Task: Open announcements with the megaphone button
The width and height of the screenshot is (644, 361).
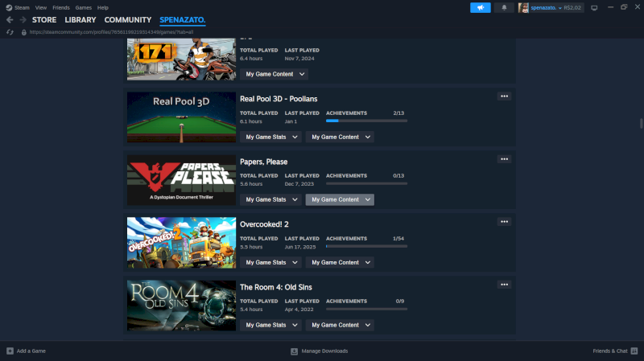Action: point(480,7)
